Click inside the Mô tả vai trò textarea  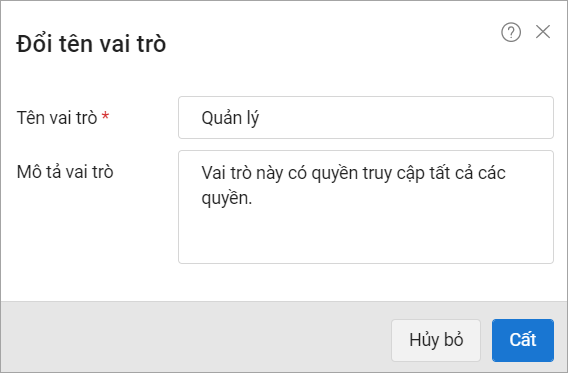click(366, 207)
